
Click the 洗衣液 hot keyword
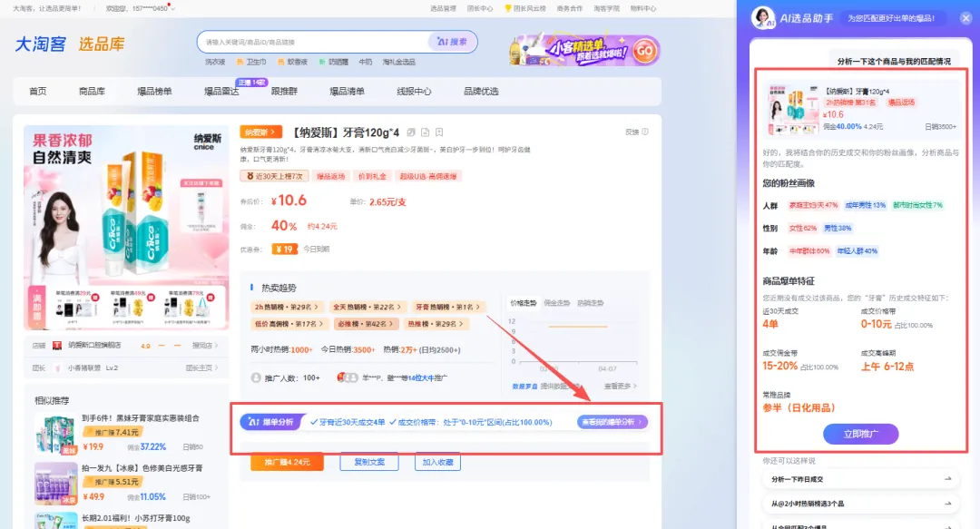point(215,62)
